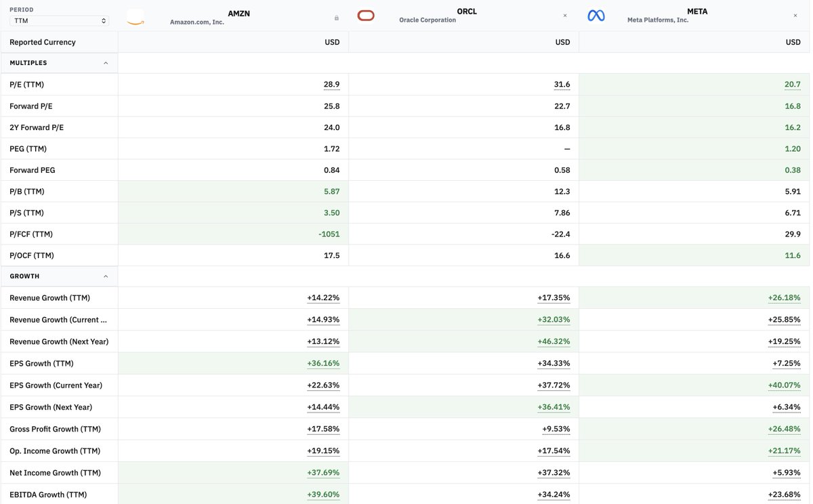The width and height of the screenshot is (813, 504).
Task: Click Meta Platforms, Inc. company name
Action: click(x=658, y=20)
